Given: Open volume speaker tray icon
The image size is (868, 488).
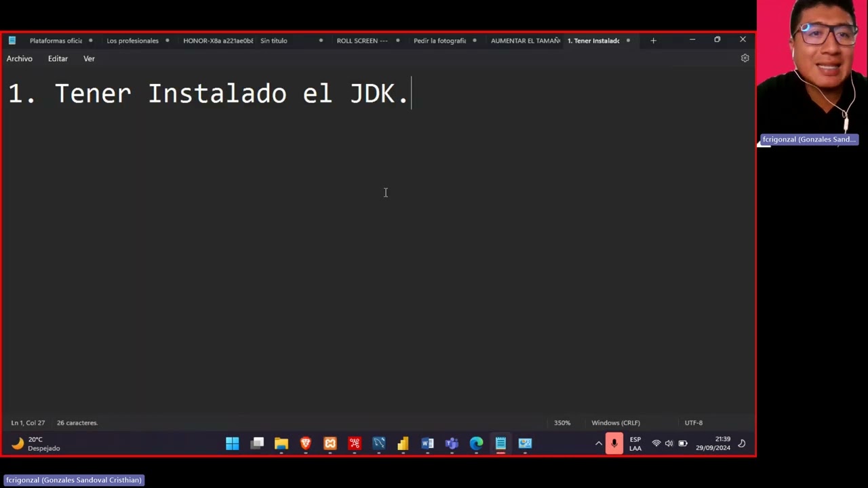Looking at the screenshot, I should coord(669,444).
